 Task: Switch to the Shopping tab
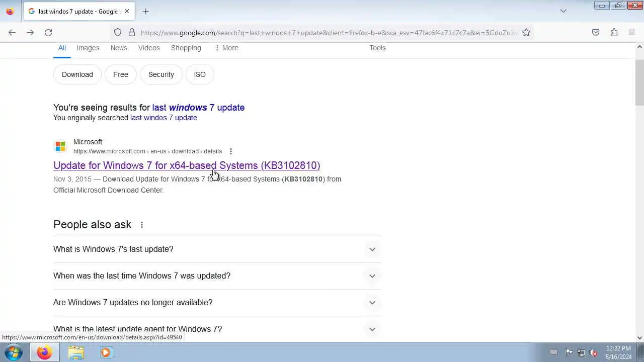point(186,48)
